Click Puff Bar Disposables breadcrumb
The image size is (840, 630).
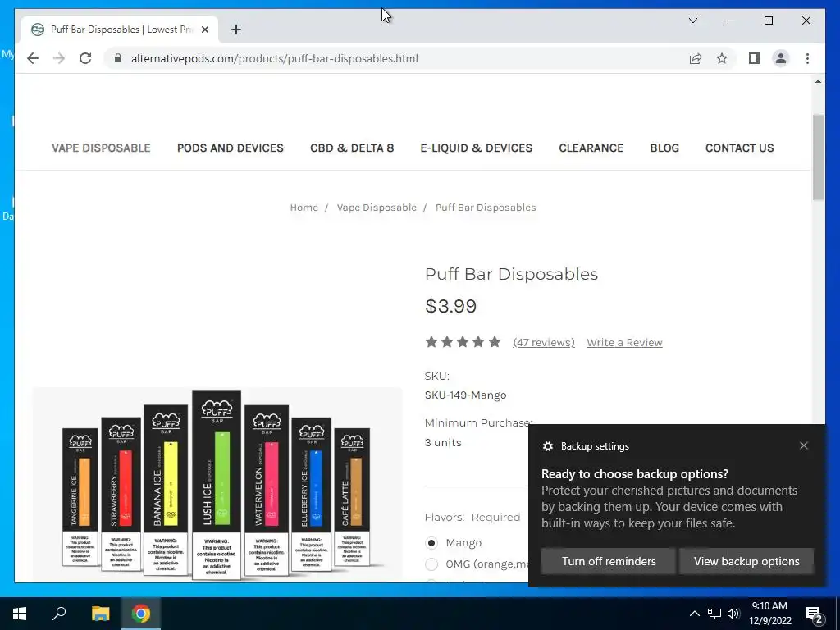coord(486,208)
